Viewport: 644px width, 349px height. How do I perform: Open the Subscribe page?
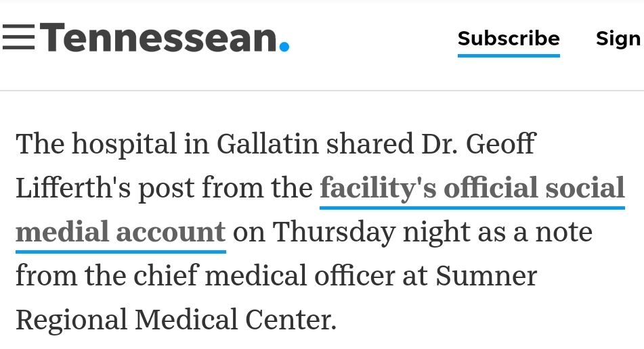509,39
